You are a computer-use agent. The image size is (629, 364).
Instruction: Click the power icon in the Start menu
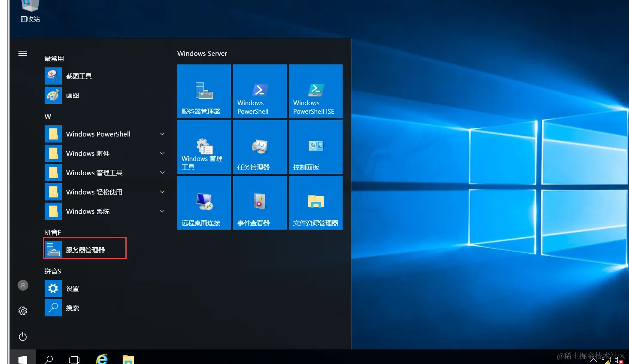[x=23, y=337]
